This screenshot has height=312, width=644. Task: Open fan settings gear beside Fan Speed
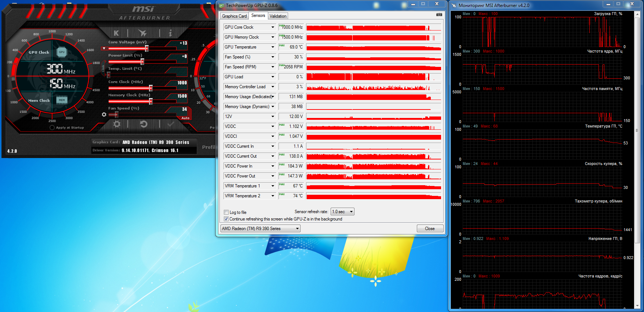pos(104,115)
